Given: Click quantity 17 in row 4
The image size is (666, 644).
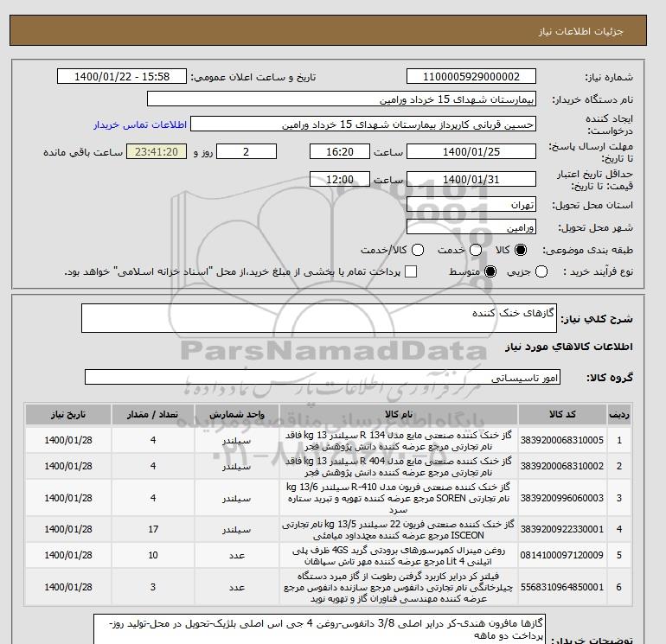Looking at the screenshot, I should 153,529.
